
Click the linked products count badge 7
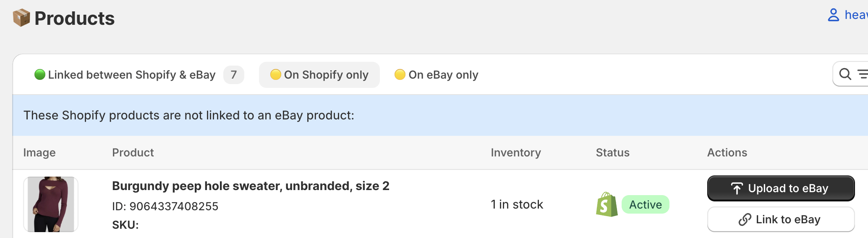[x=234, y=75]
